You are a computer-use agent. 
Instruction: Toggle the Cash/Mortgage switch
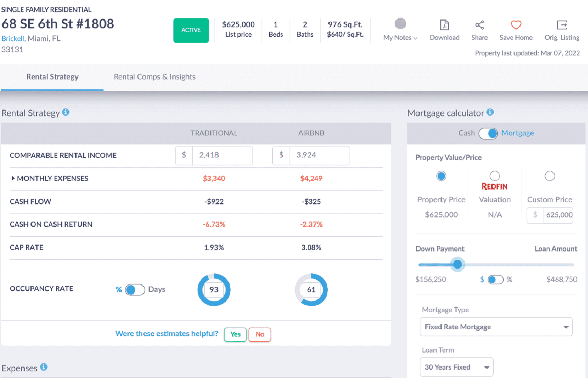pyautogui.click(x=488, y=133)
